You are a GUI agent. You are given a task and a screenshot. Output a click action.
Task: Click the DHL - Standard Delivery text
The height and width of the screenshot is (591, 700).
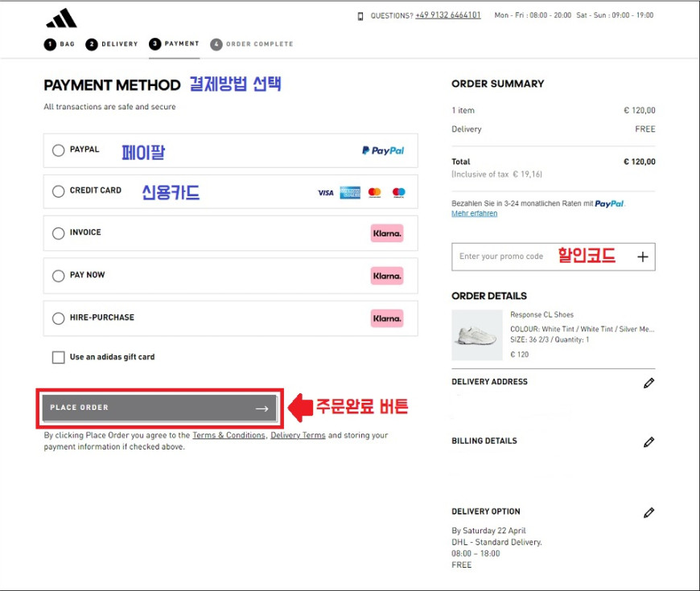point(496,543)
